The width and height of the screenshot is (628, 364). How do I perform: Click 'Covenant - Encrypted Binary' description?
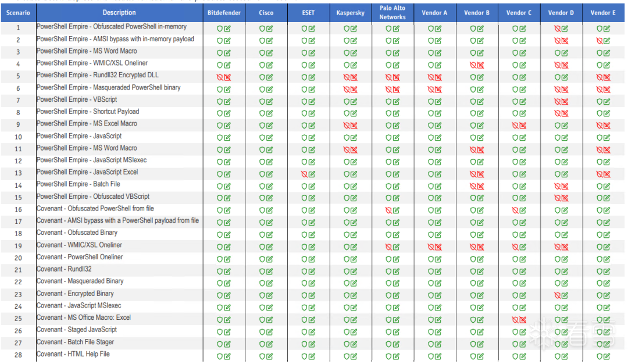(75, 294)
